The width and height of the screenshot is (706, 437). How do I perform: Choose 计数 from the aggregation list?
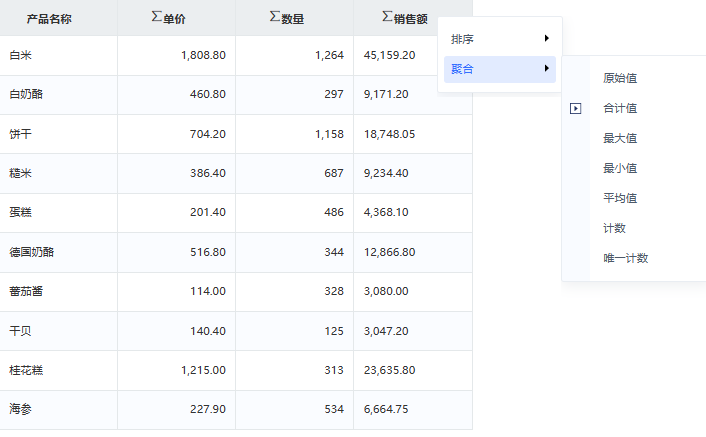pos(615,229)
